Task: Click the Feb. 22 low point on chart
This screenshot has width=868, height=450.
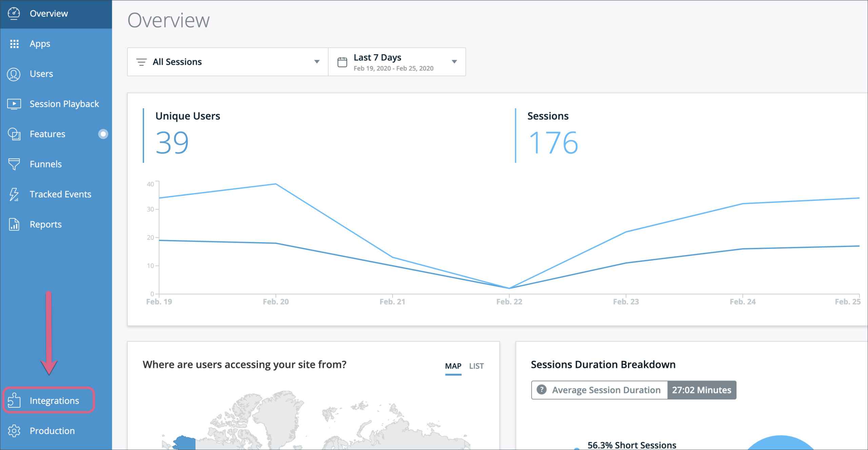Action: tap(509, 288)
